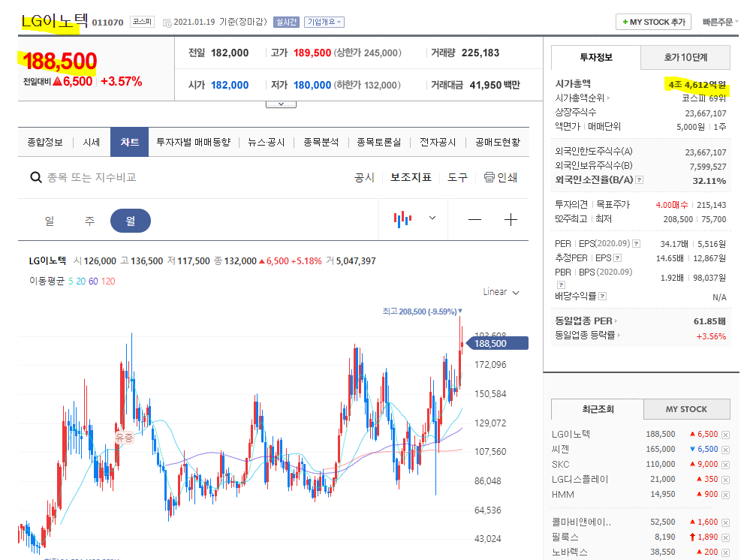
Task: Open help icon next to PER EPS(2020.09)
Action: [x=636, y=244]
